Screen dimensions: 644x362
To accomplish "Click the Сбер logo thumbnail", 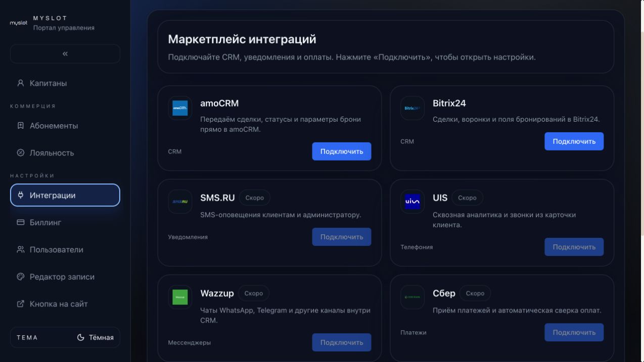I will pos(412,297).
